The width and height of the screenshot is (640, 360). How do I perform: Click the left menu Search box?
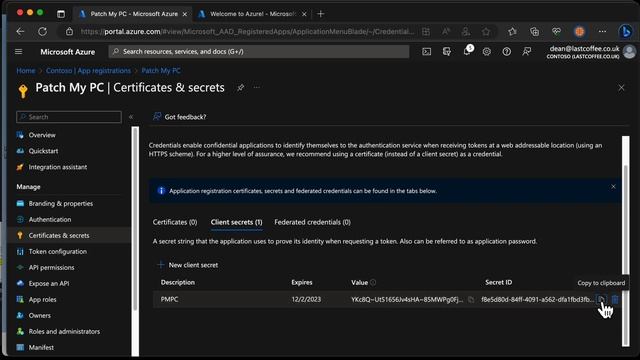coord(69,117)
